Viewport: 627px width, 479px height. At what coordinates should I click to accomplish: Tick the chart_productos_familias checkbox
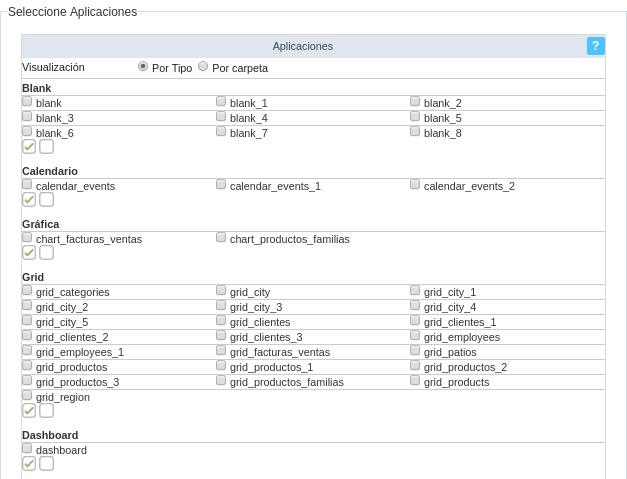[x=221, y=237]
